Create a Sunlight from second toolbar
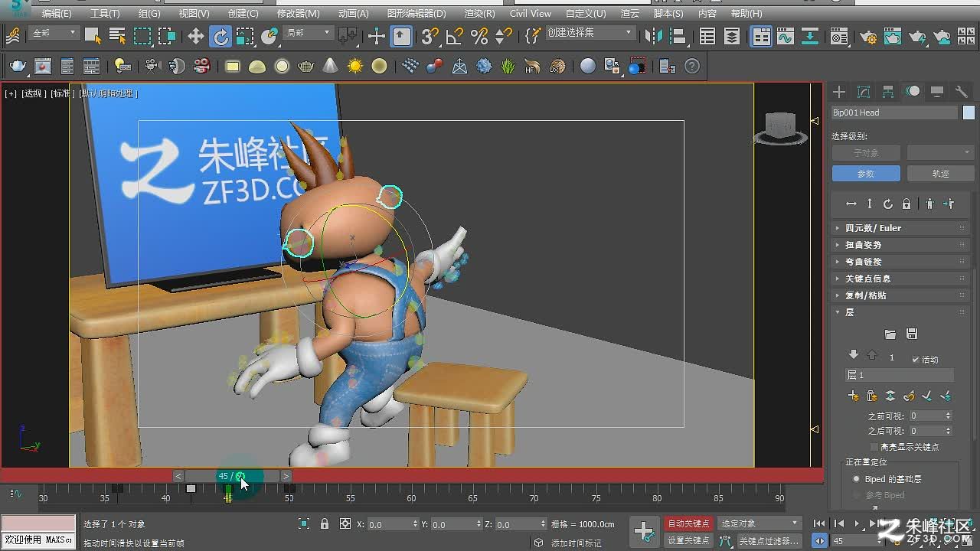980x551 pixels. (354, 67)
